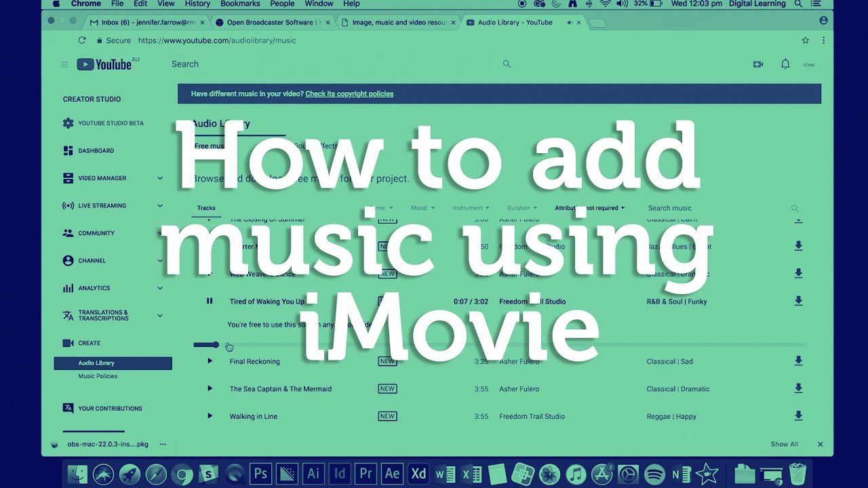Close the downloads bar

click(x=820, y=444)
